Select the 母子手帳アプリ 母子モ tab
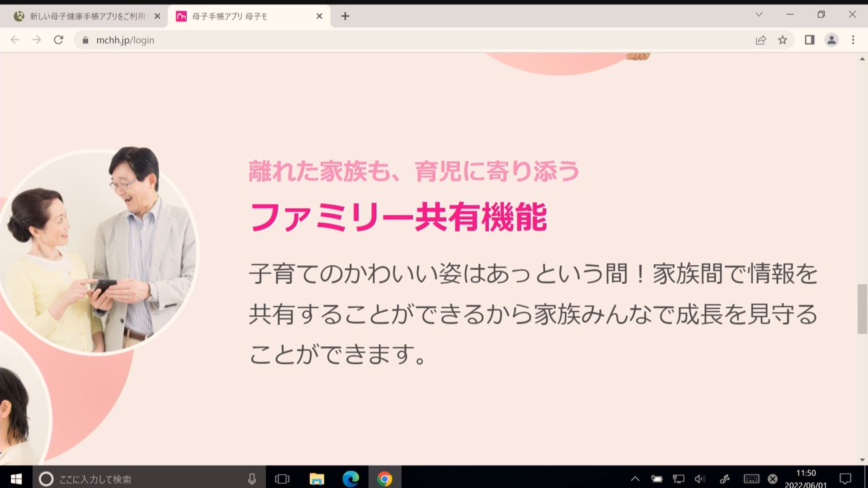The height and width of the screenshot is (488, 868). coord(249,16)
